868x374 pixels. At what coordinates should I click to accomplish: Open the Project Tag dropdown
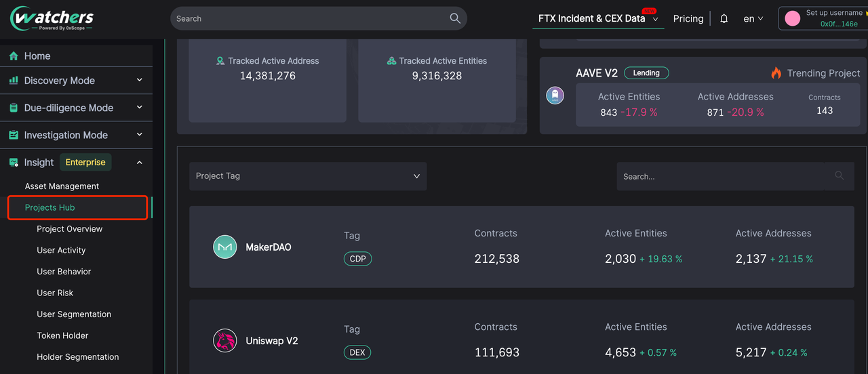pos(308,176)
